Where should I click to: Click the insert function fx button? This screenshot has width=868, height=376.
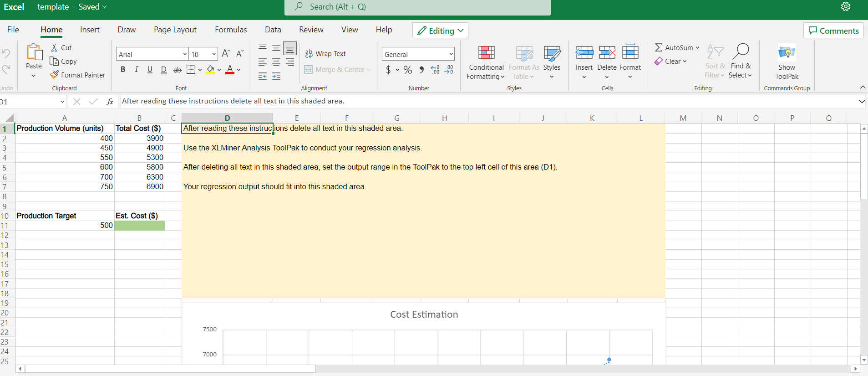[110, 101]
